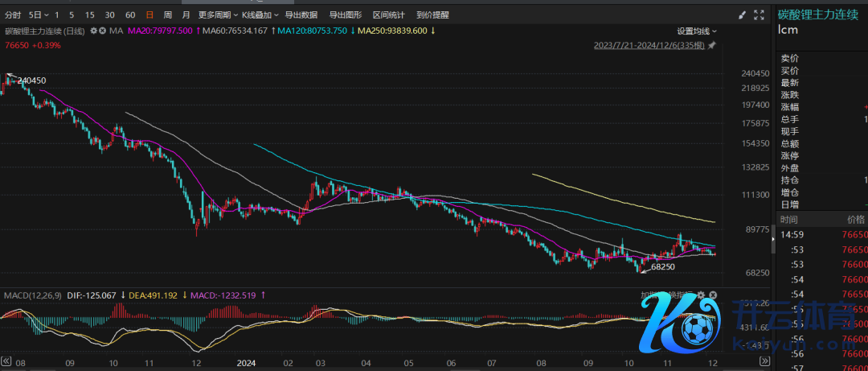Open MA indicator settings gear icon
Screen dimensions: 868x371
pos(94,31)
